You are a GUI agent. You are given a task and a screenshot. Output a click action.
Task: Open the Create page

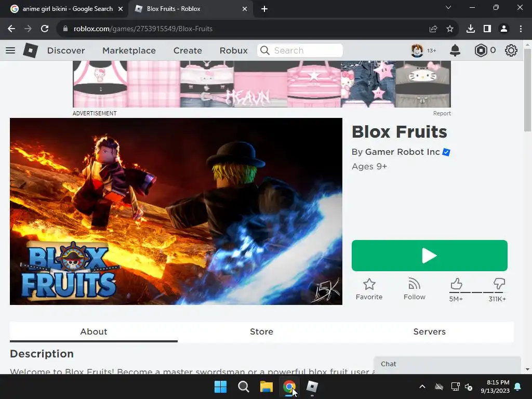pos(188,50)
